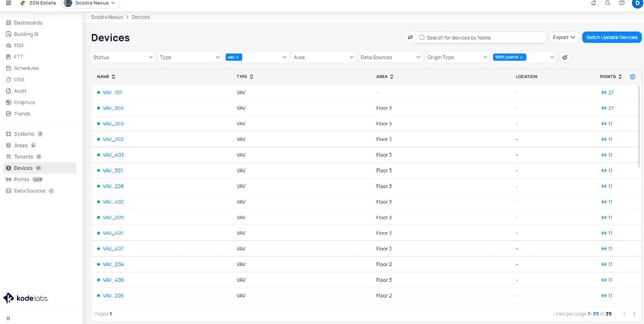Screen dimensions: 644x324
Task: Open the user avatar D menu
Action: pos(636,3)
